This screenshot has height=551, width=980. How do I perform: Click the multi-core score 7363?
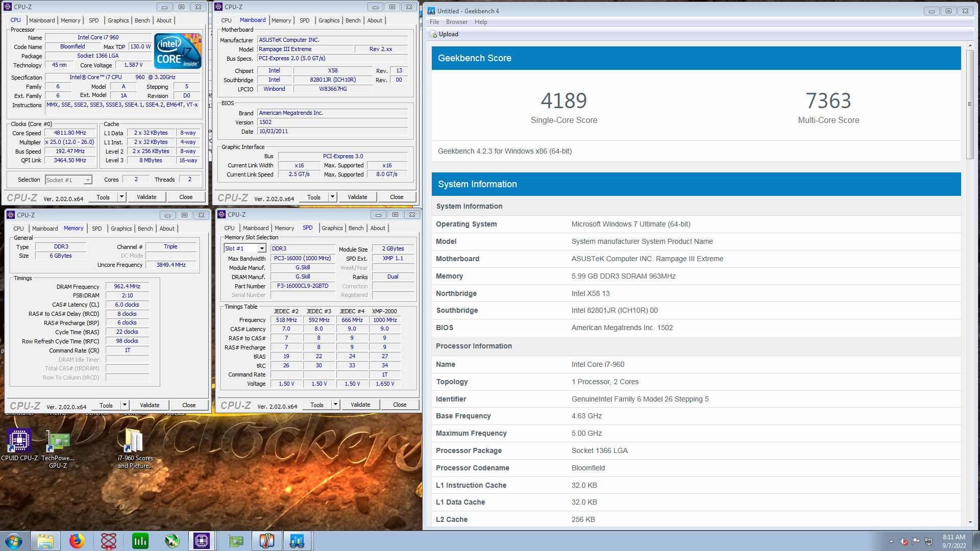point(828,101)
